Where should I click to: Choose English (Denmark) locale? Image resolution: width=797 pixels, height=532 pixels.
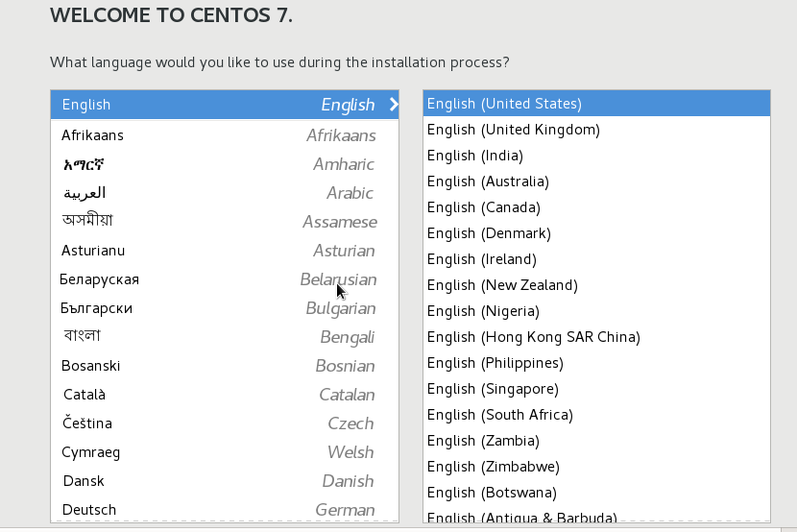(x=596, y=233)
